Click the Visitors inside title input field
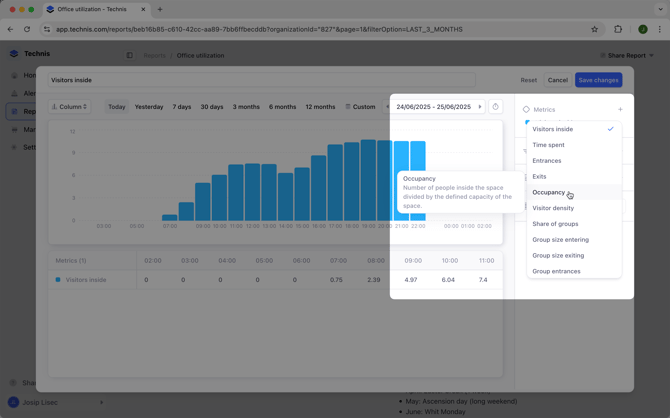Screen dimensions: 670x418 coord(260,80)
